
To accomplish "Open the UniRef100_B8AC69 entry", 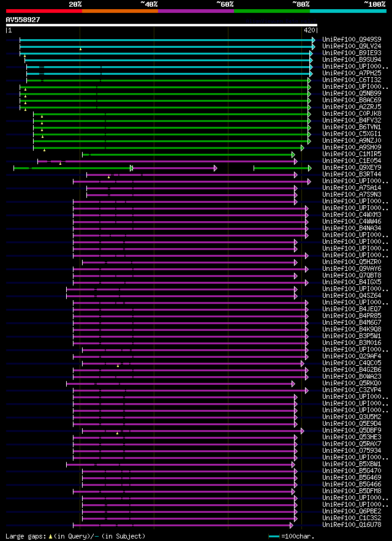I will [352, 100].
